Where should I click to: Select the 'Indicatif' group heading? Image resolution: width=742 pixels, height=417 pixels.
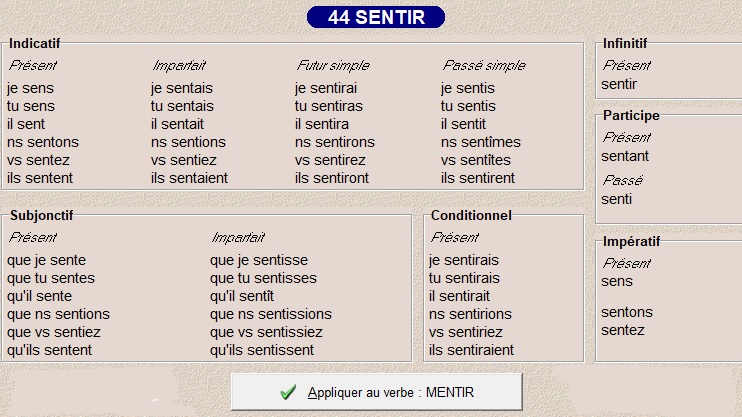coord(34,44)
